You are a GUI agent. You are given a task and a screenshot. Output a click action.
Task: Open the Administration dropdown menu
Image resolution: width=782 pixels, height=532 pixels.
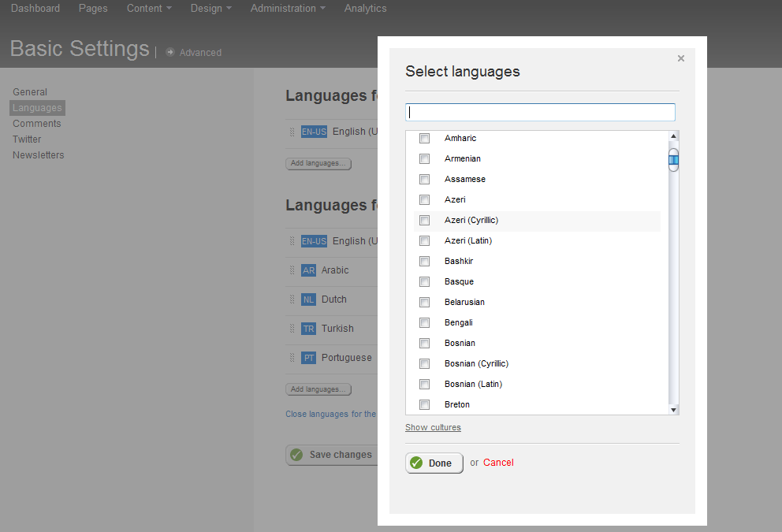tap(287, 9)
